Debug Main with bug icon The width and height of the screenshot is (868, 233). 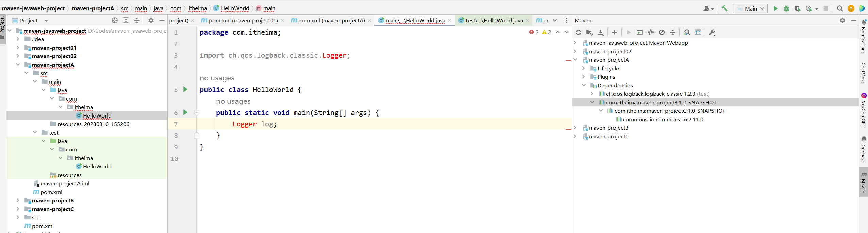786,8
